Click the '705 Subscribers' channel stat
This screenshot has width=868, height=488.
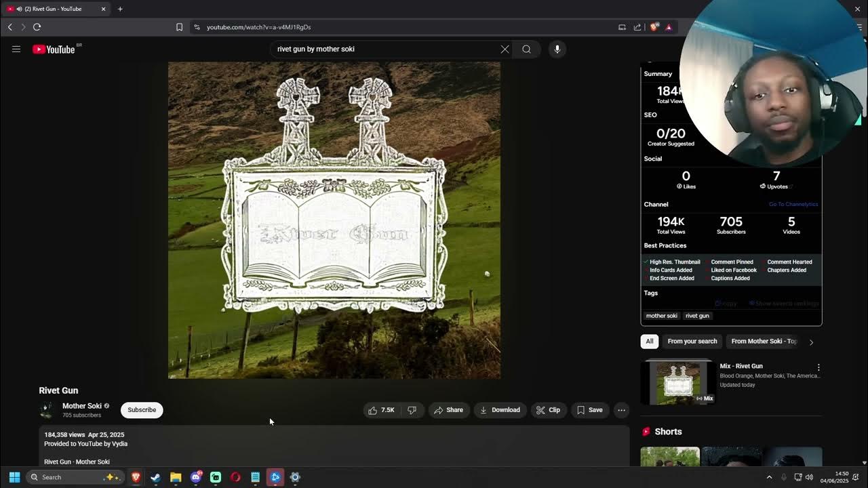tap(731, 225)
